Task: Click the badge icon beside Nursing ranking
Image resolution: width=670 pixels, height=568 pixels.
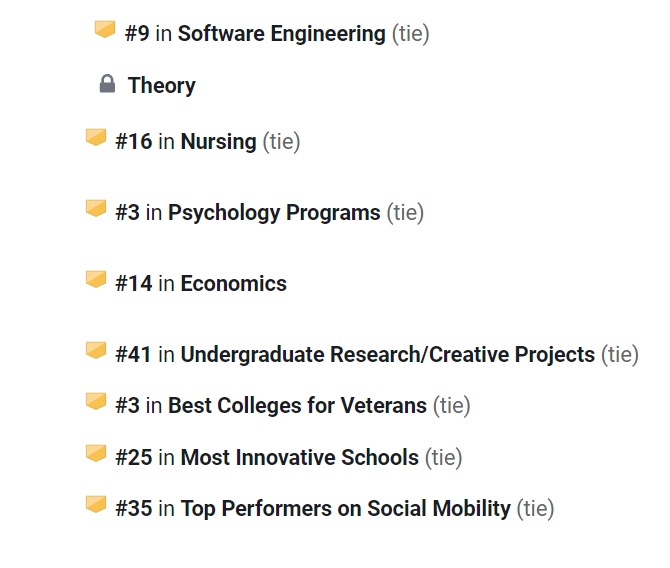Action: click(96, 138)
